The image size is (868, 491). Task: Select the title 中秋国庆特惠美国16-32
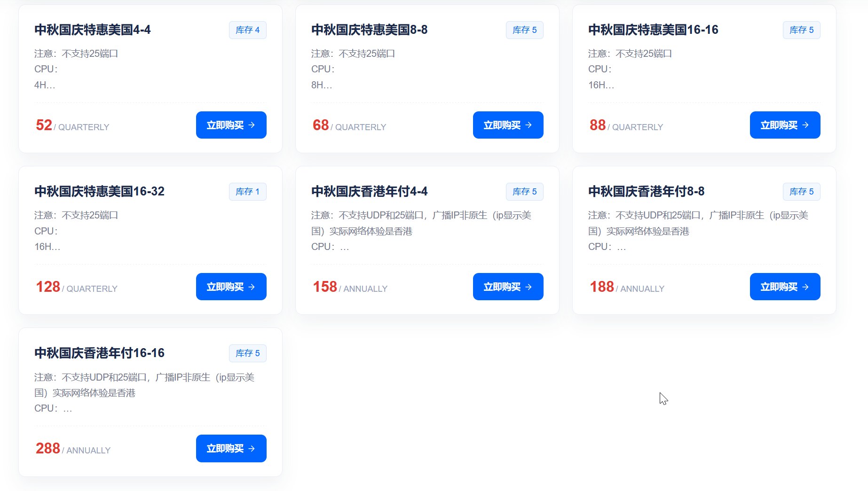coord(99,191)
